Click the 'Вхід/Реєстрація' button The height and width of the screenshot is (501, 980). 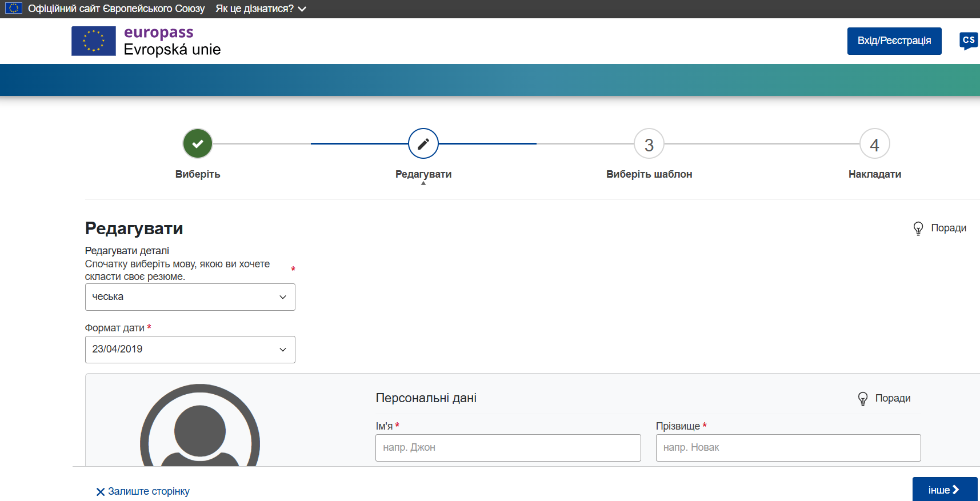pos(894,41)
